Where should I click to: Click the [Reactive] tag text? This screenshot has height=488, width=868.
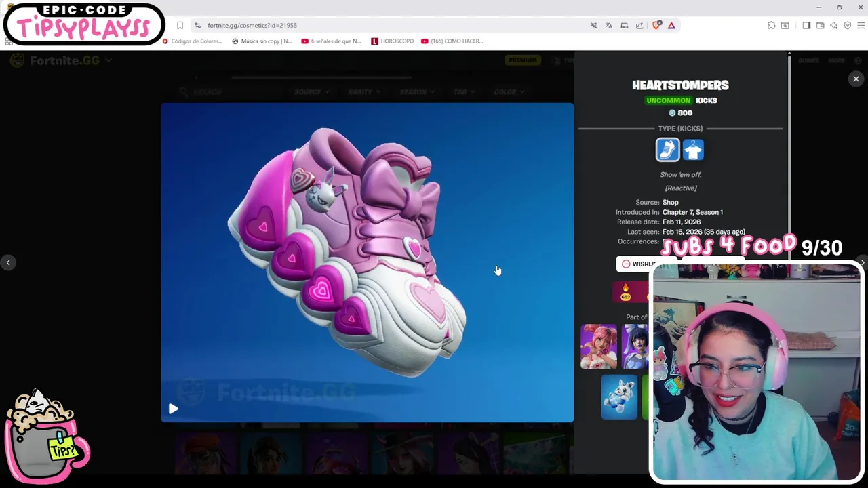[681, 188]
